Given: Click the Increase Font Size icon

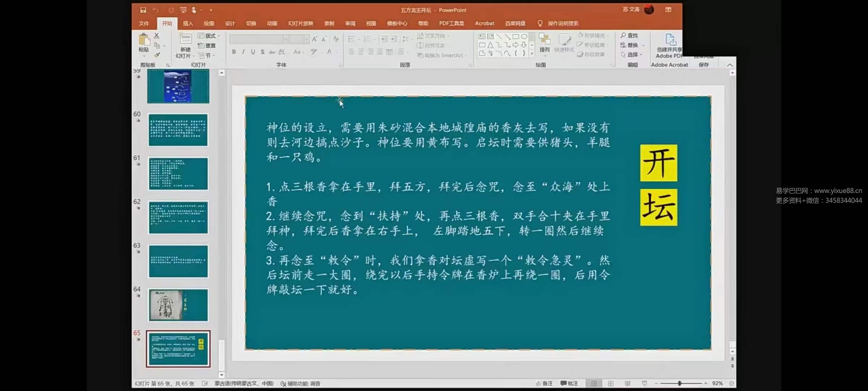Looking at the screenshot, I should (x=314, y=39).
